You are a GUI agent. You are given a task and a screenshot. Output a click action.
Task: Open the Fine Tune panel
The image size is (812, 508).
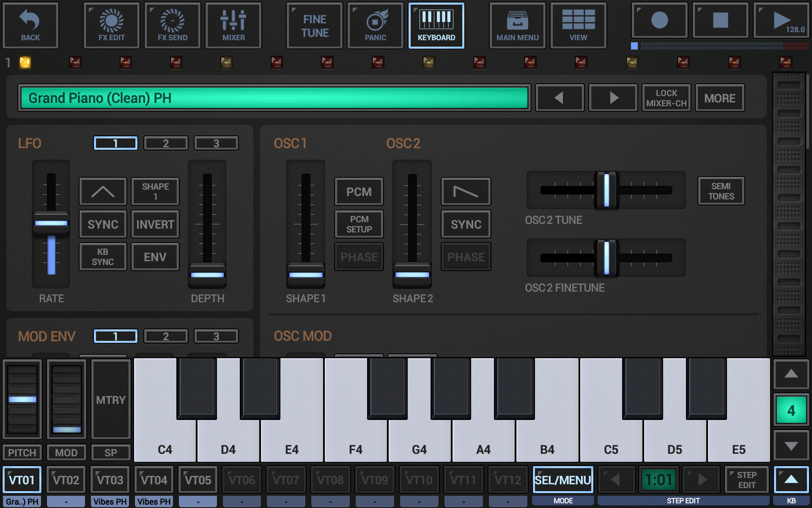pos(314,25)
